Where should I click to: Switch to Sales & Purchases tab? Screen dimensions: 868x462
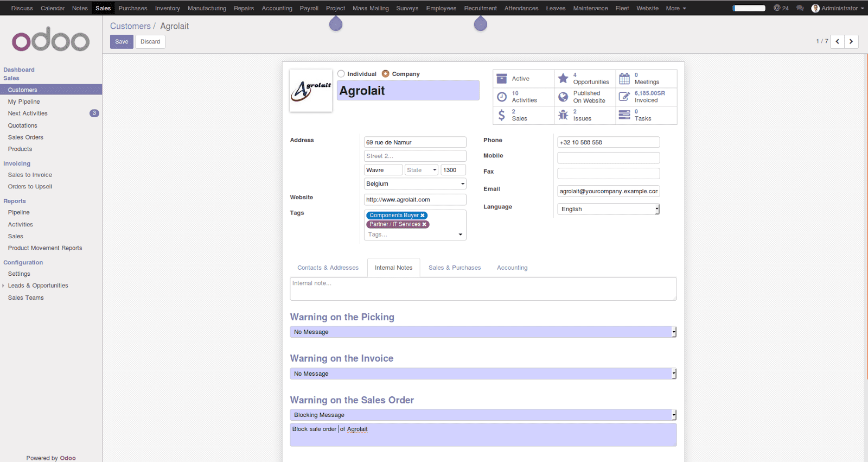point(455,268)
